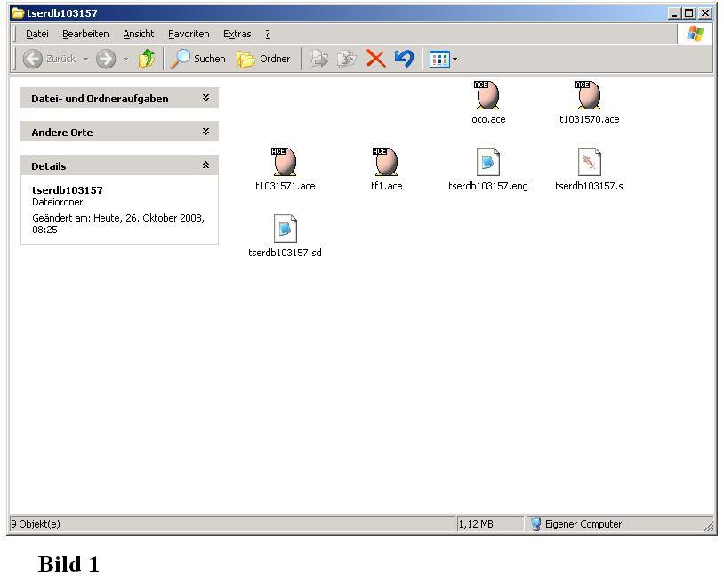Select the tserdb103157.sd file
The image size is (724, 588).
pos(285,229)
